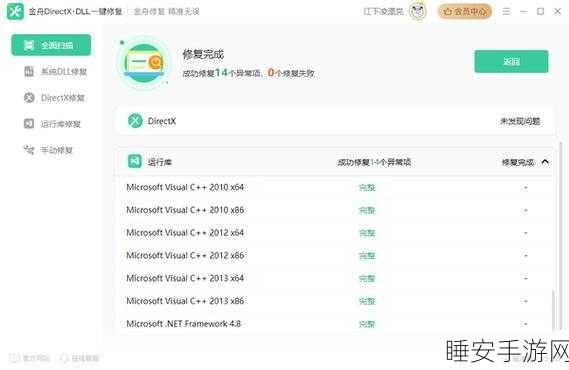Screen dimensions: 569x370
Task: Click the repair complete illustration icon
Action: click(x=144, y=62)
